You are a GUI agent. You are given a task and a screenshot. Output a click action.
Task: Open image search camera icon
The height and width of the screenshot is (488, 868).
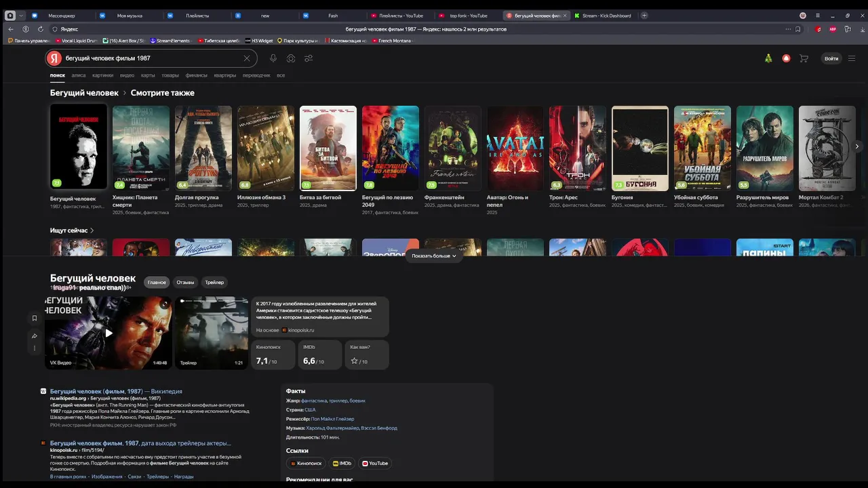point(291,58)
